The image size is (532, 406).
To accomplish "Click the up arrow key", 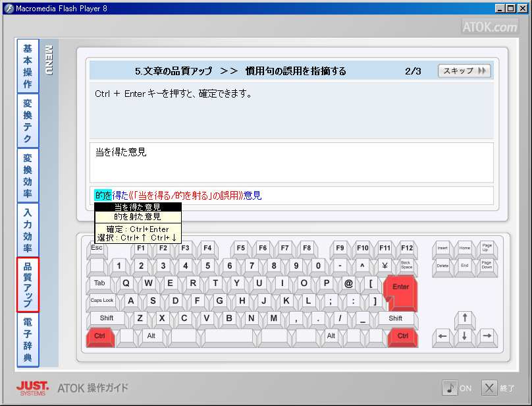I will (465, 320).
